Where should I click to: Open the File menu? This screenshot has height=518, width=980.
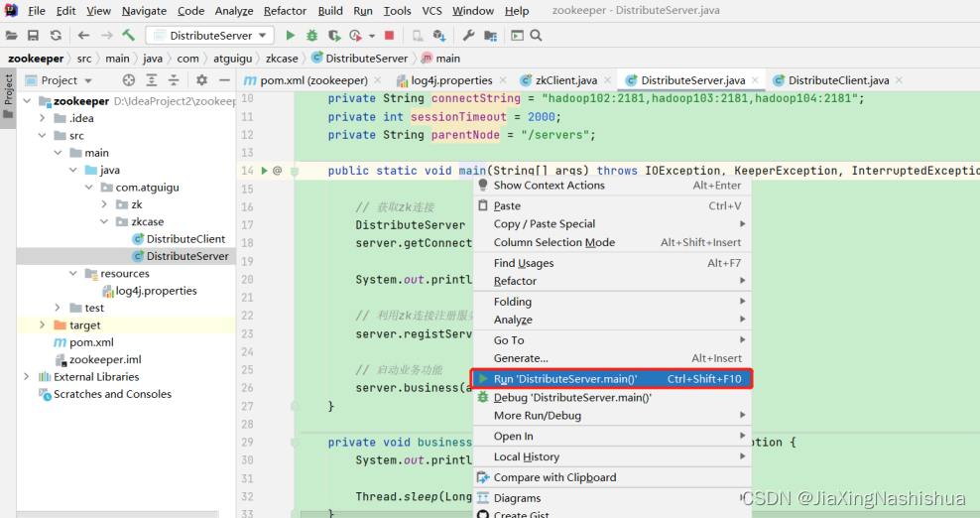[37, 11]
